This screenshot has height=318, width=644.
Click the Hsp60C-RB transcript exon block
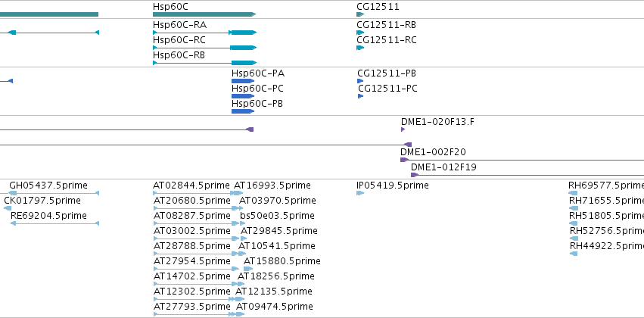coord(244,63)
